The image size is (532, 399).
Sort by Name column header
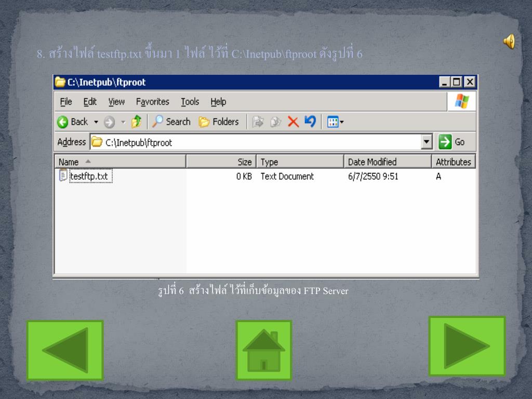point(120,162)
